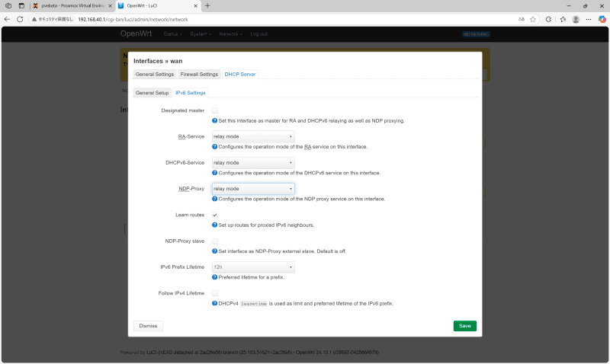The image size is (610, 364).
Task: Add page to favorites star icon
Action: (533, 19)
